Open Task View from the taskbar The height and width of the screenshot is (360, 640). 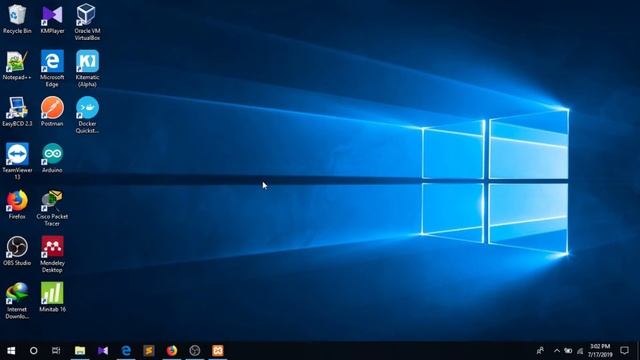tap(56, 351)
